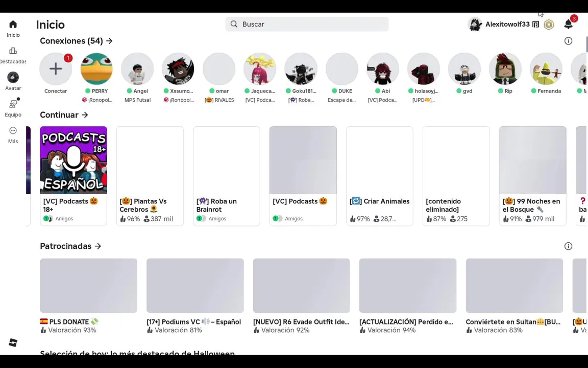Open DUKE's connection avatar
The height and width of the screenshot is (368, 588).
pyautogui.click(x=341, y=68)
